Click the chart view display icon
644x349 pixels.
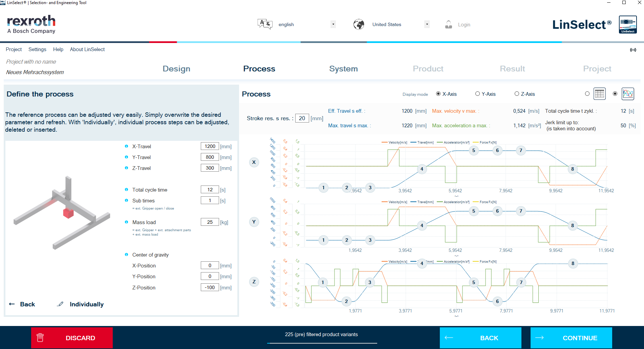point(627,94)
